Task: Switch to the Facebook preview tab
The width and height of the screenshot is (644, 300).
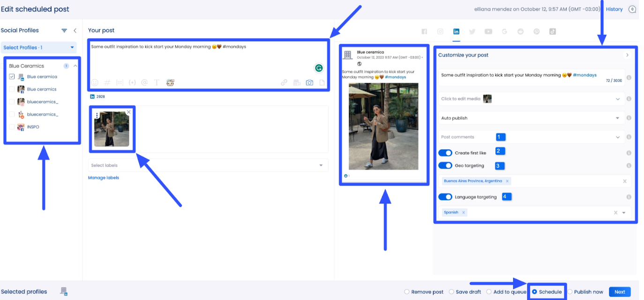Action: click(424, 31)
